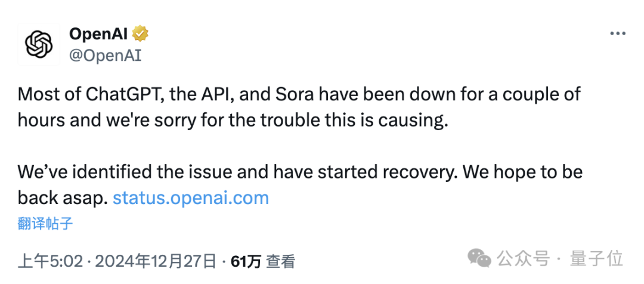This screenshot has height=284, width=644.
Task: Click the 查看 views label
Action: pos(280,261)
